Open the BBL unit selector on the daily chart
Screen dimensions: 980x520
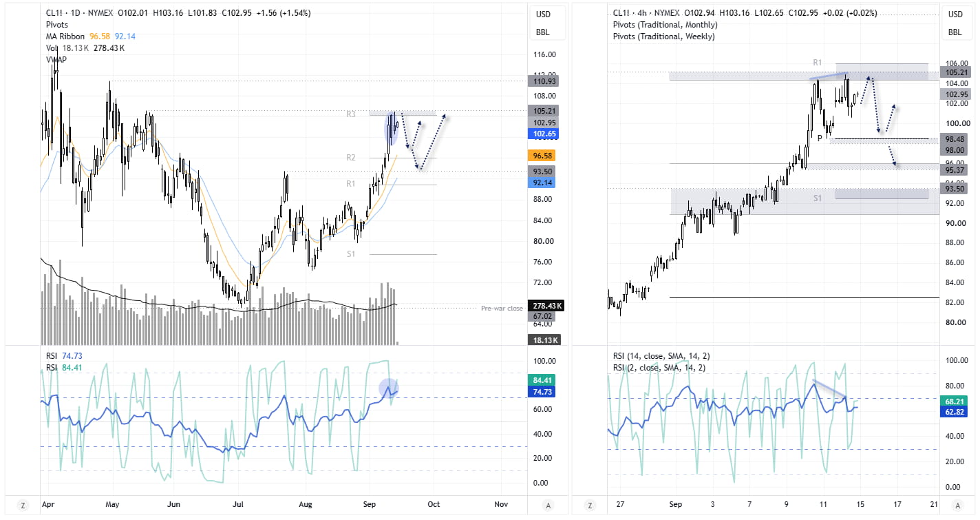coord(543,32)
